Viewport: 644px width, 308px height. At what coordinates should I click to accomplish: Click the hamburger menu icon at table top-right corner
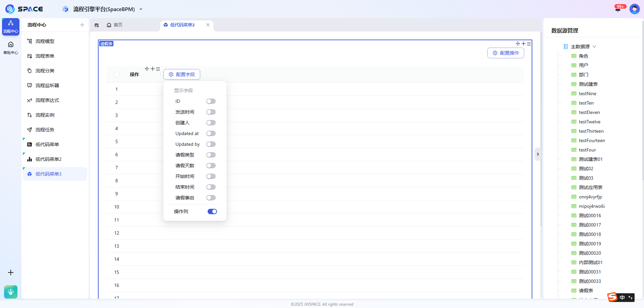click(x=529, y=44)
